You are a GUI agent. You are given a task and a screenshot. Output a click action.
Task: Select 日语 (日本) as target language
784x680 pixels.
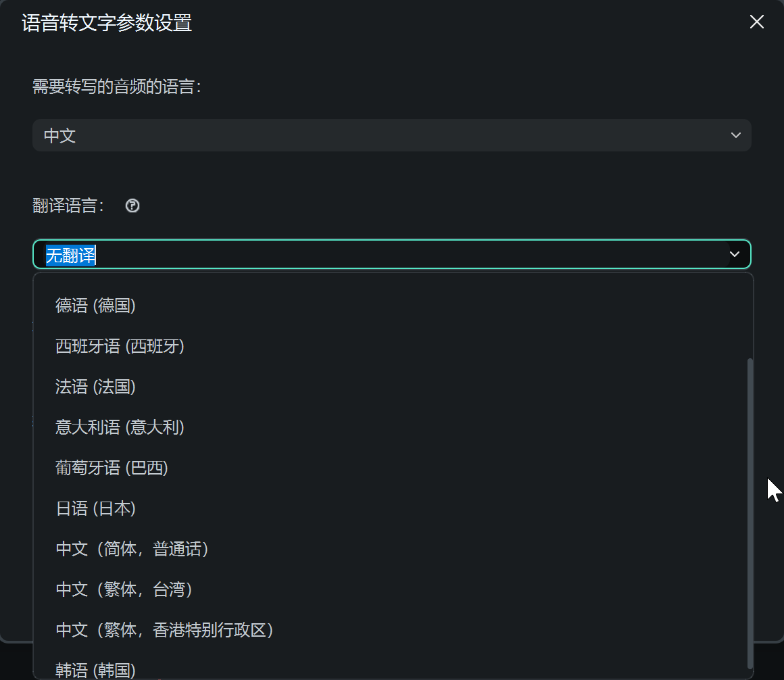[95, 508]
